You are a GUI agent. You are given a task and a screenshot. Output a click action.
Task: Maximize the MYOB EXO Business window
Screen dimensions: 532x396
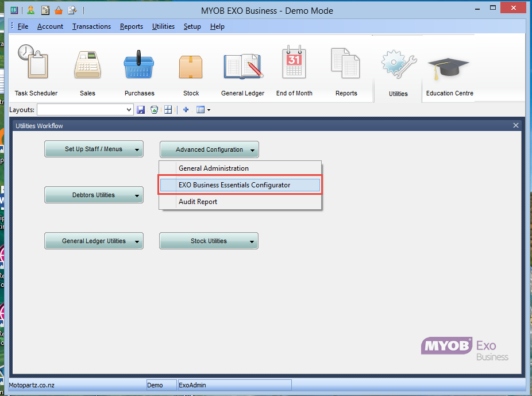(493, 8)
